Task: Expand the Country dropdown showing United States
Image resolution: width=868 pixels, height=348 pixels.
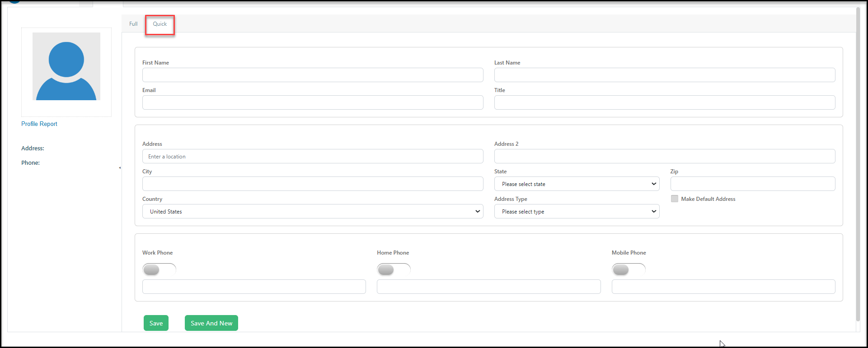Action: click(x=313, y=211)
